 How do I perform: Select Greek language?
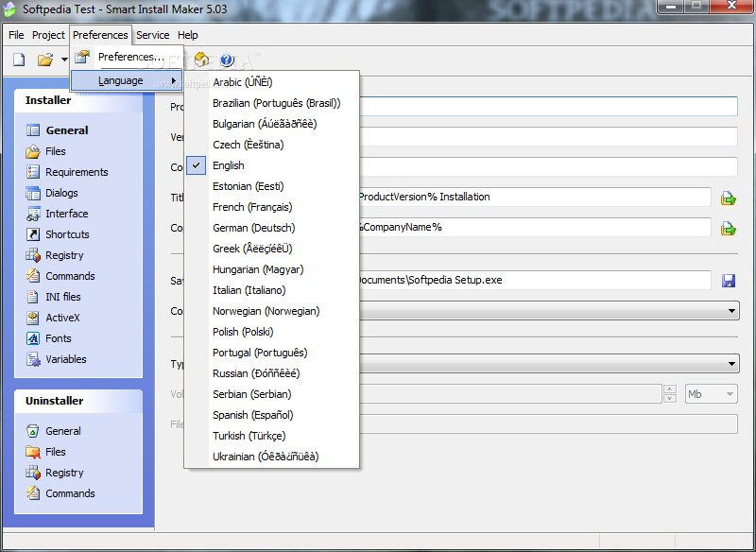(x=272, y=249)
